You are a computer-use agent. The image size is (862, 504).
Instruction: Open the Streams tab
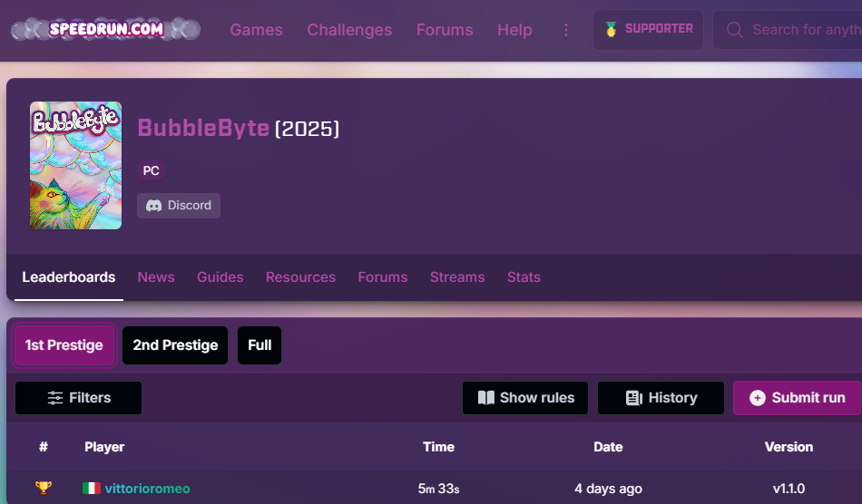457,277
